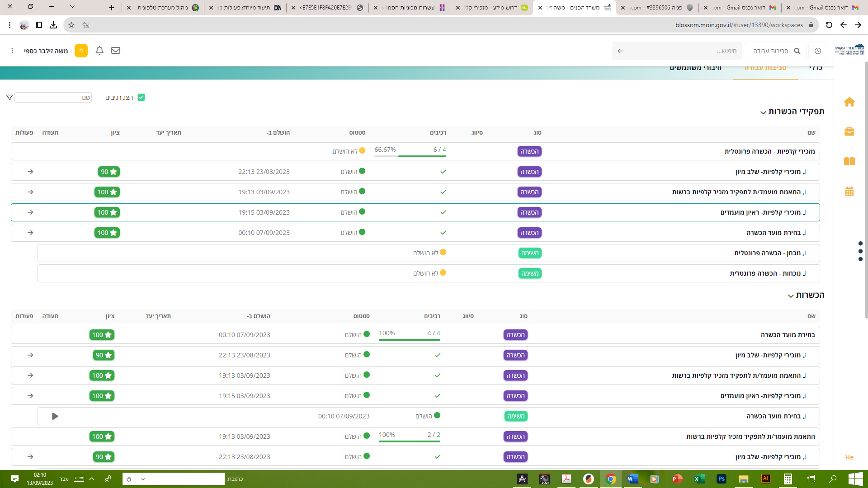Open Excel from the Windows taskbar
868x488 pixels.
pyautogui.click(x=699, y=479)
